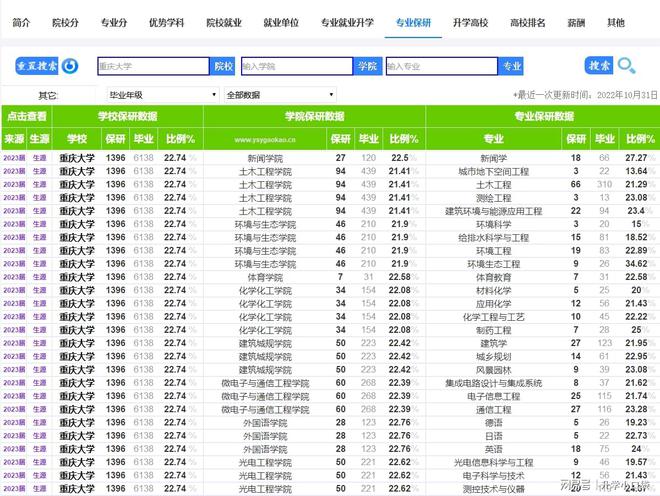This screenshot has height=496, width=660.
Task: Switch to the 简介 tab
Action: tap(21, 23)
